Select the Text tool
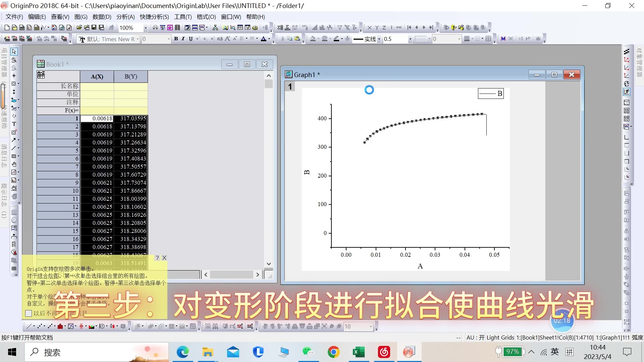The width and height of the screenshot is (644, 362). pos(14,124)
